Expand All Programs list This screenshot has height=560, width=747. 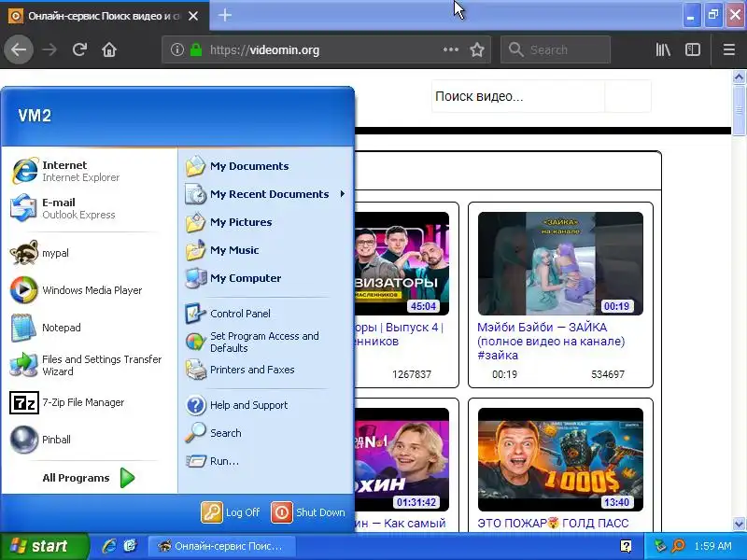point(88,478)
